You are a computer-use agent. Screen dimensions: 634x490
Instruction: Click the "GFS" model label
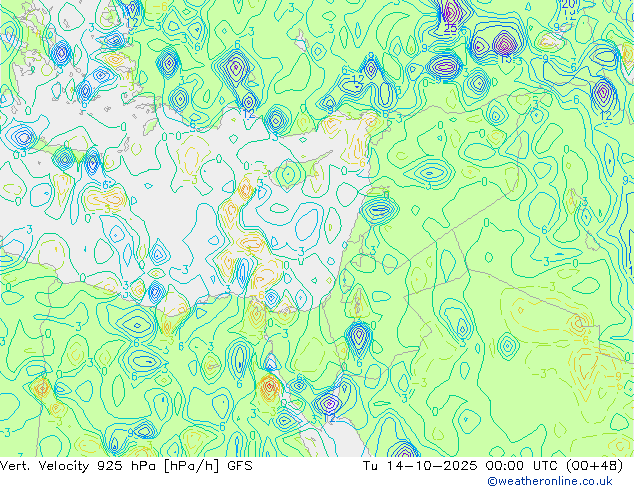coord(240,466)
